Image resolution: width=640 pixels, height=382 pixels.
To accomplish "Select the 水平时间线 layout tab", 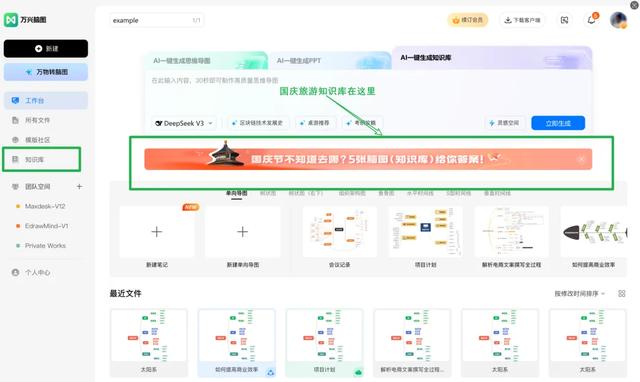I will (420, 193).
